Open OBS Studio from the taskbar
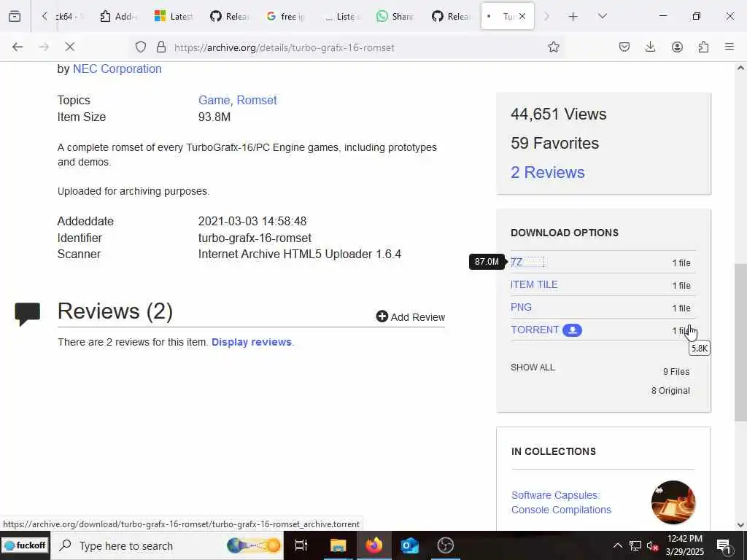The image size is (747, 560). pos(446,545)
